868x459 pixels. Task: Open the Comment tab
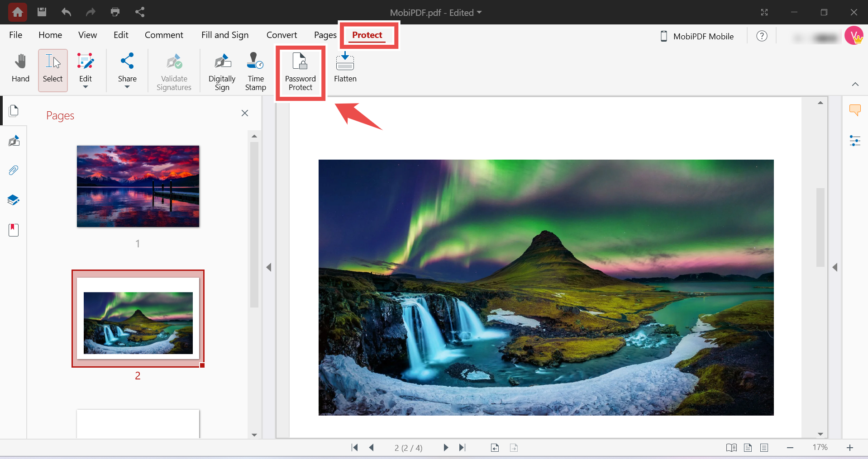[164, 35]
